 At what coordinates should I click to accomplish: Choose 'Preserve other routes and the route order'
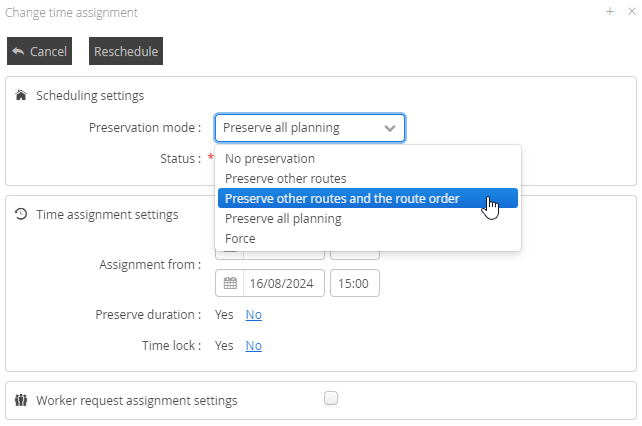342,198
